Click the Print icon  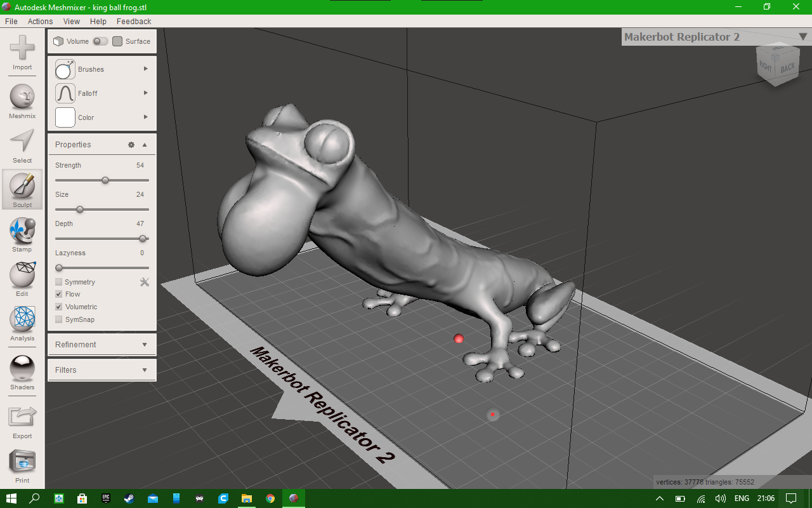[22, 462]
